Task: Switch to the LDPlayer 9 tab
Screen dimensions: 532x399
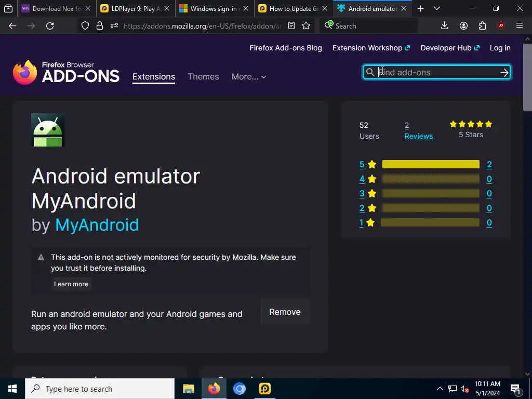Action: (x=136, y=8)
